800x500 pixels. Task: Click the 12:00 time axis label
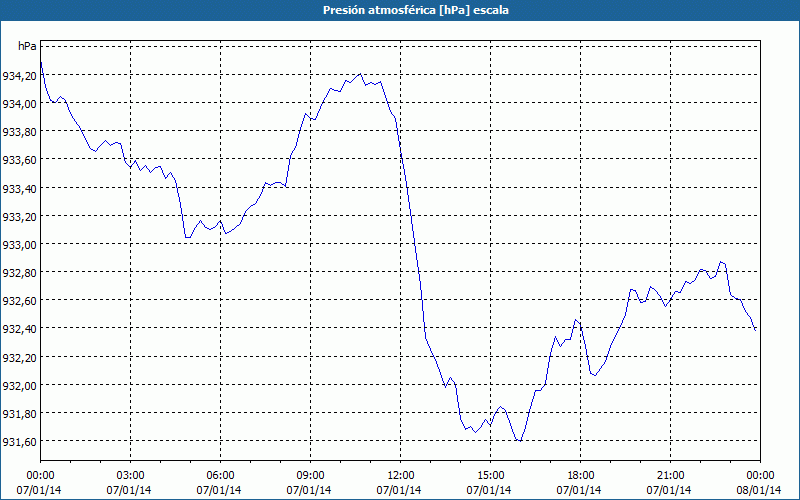(401, 476)
